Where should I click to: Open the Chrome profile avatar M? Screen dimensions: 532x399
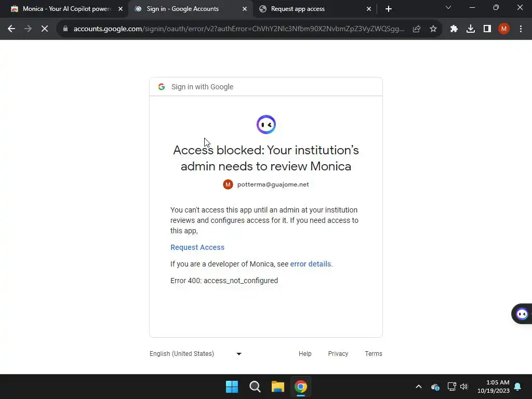pos(504,29)
